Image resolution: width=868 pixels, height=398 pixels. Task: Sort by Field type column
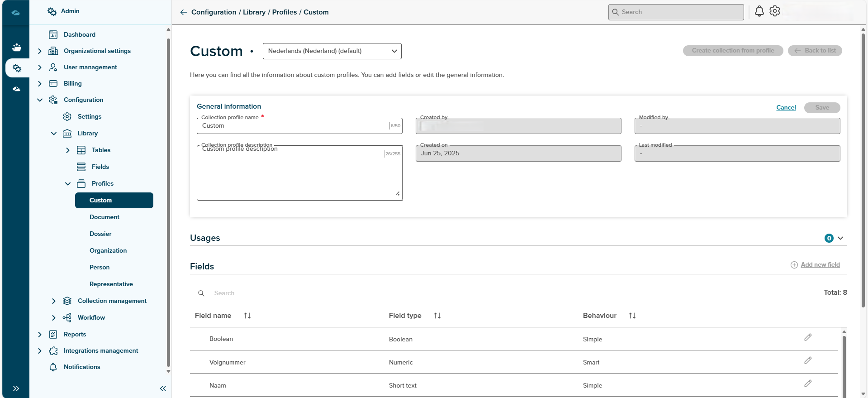click(437, 316)
